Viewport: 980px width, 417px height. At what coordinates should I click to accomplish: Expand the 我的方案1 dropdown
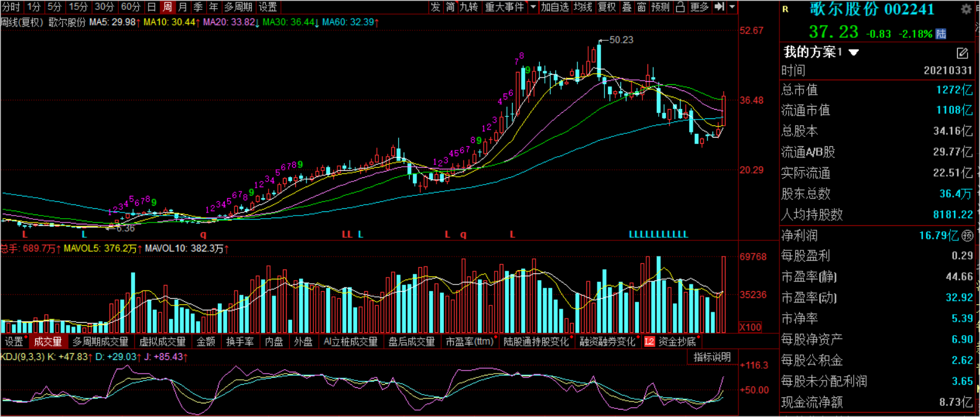pyautogui.click(x=854, y=53)
